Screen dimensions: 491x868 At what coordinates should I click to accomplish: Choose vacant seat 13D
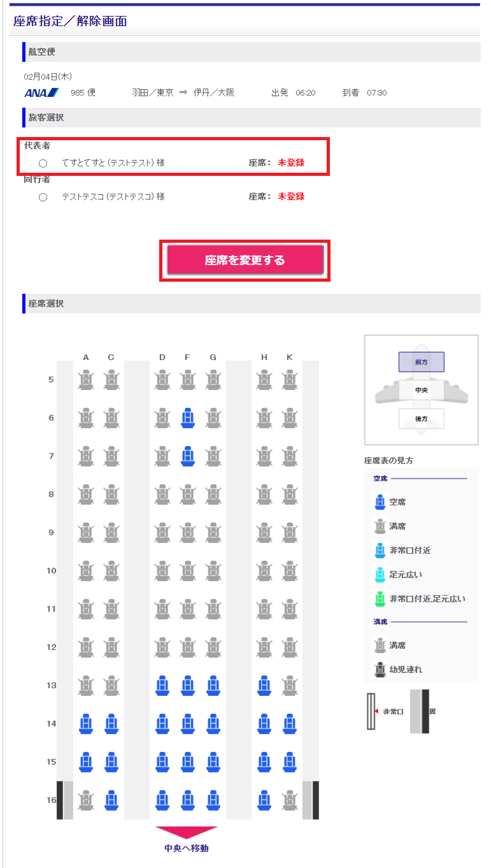point(162,686)
